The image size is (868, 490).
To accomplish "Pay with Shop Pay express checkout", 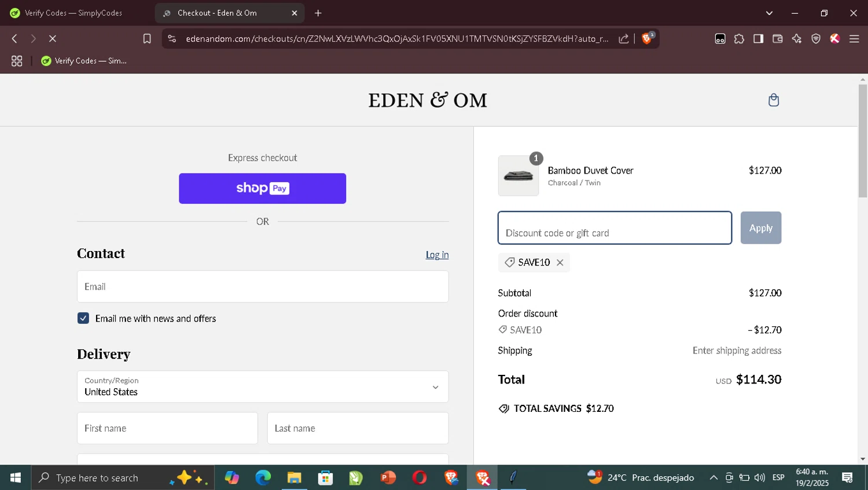I will click(262, 188).
